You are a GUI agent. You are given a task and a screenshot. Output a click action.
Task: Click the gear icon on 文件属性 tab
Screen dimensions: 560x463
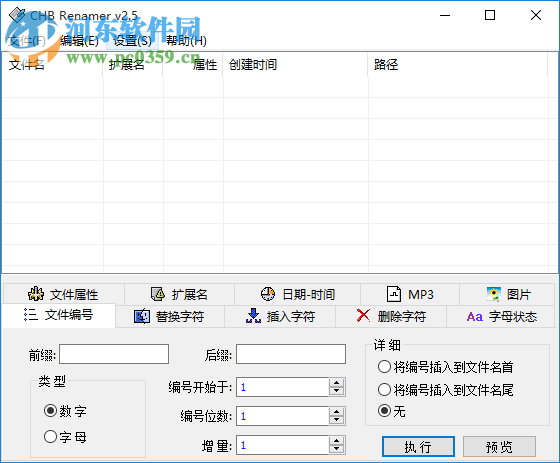pos(36,294)
